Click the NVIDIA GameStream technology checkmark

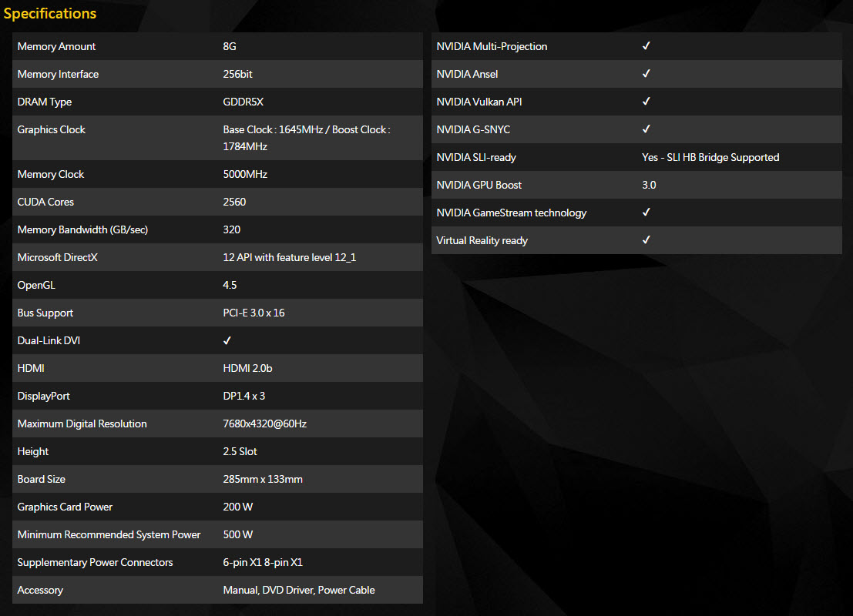point(646,213)
